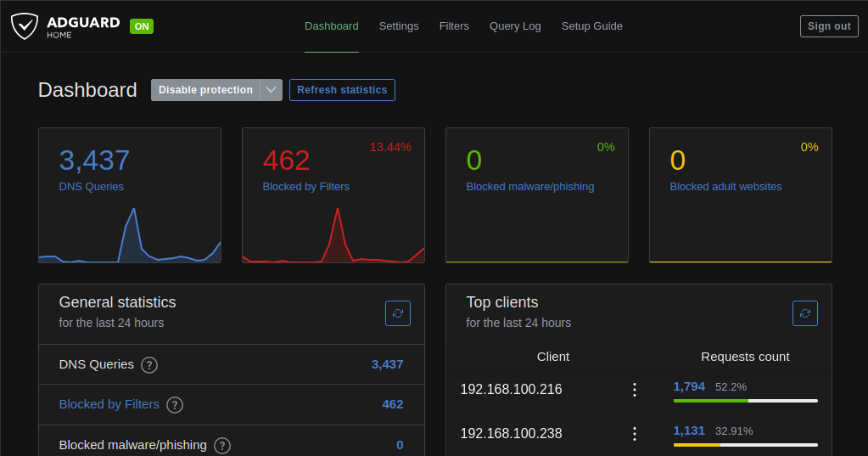The height and width of the screenshot is (456, 868).
Task: Click the green progress bar for 192.168.100.216
Action: (x=711, y=401)
